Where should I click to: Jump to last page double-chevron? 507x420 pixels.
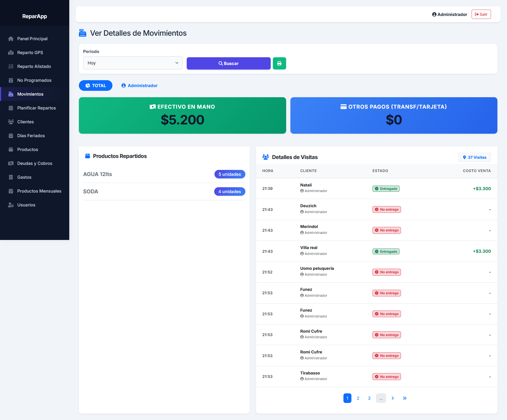click(x=405, y=398)
